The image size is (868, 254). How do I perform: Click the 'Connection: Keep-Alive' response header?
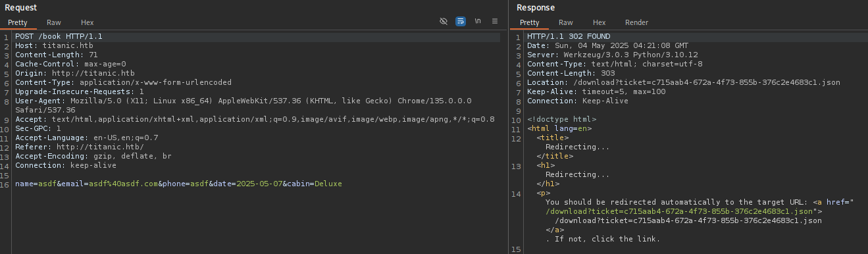point(578,101)
